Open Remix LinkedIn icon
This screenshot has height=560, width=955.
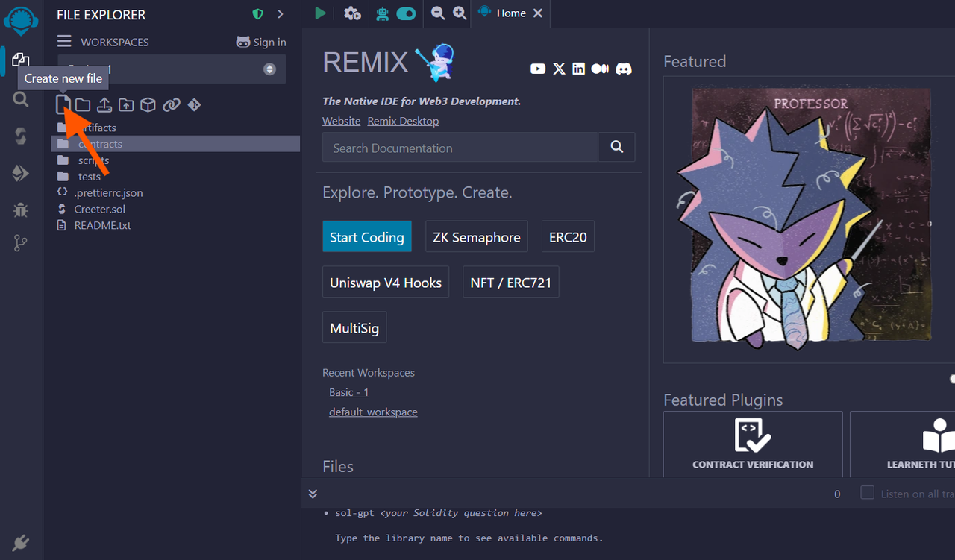(578, 69)
